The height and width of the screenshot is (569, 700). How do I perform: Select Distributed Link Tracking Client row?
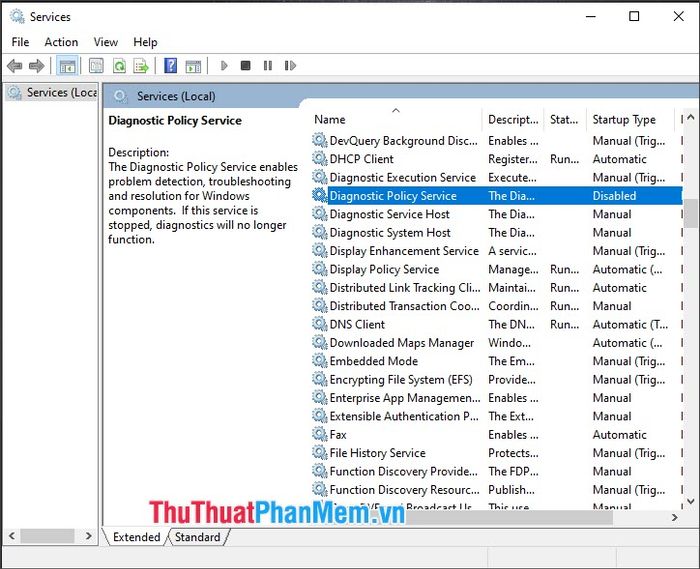497,287
